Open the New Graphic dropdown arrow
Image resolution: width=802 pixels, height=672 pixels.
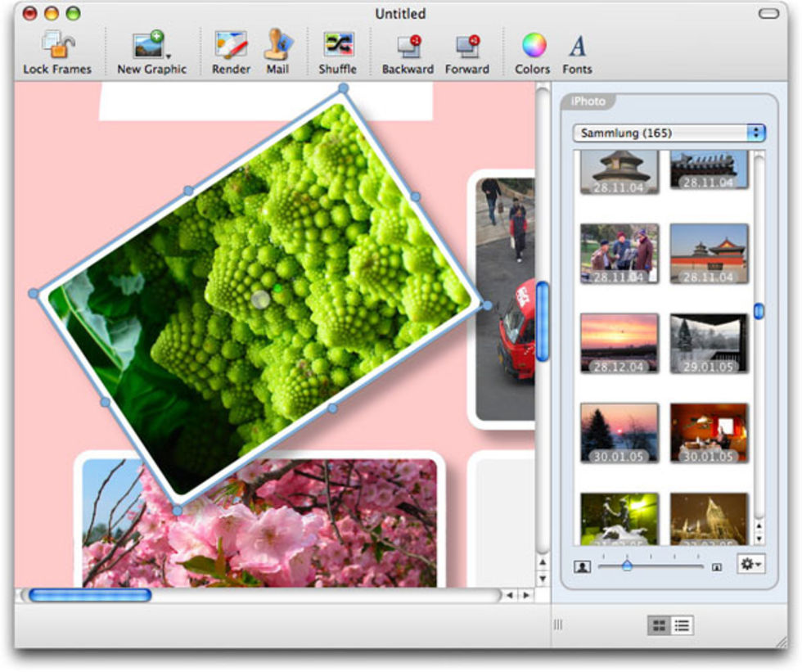point(169,56)
